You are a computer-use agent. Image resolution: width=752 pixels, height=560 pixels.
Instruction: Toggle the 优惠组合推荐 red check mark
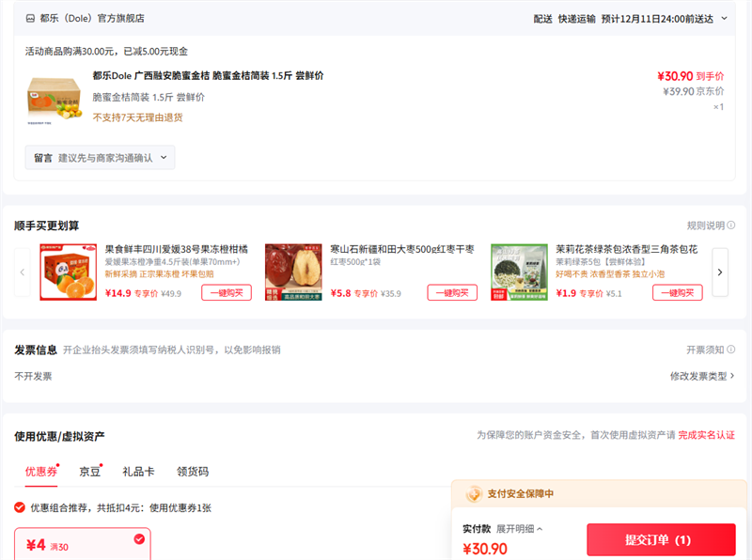[x=20, y=507]
